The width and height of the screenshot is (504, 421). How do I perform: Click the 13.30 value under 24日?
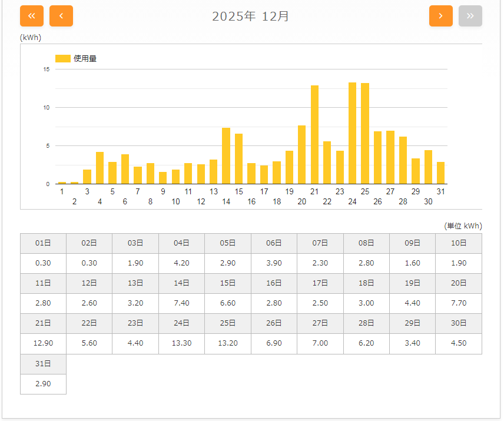tap(181, 343)
